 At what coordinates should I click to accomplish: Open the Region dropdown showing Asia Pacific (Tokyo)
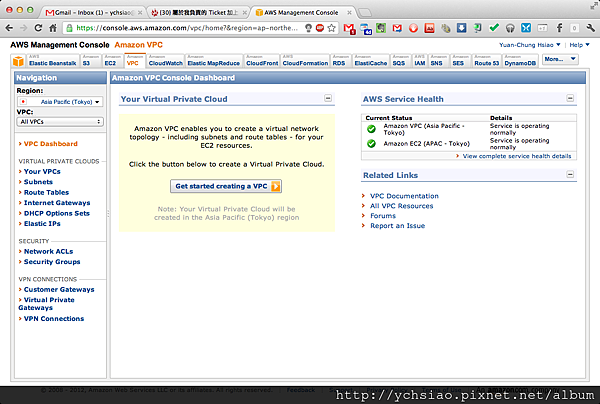point(60,102)
